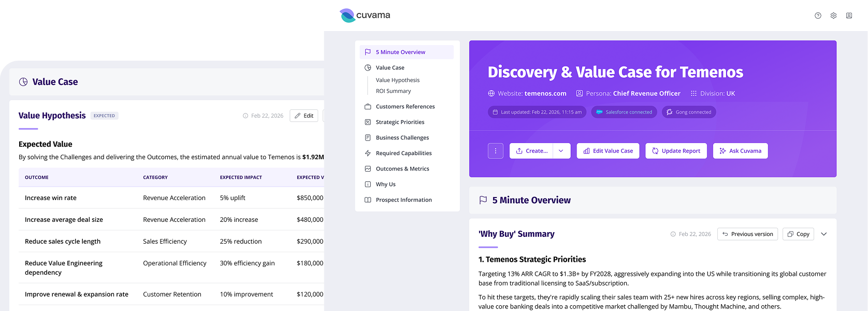Image resolution: width=868 pixels, height=311 pixels.
Task: Click the '5% uplift' impact cell
Action: click(233, 197)
